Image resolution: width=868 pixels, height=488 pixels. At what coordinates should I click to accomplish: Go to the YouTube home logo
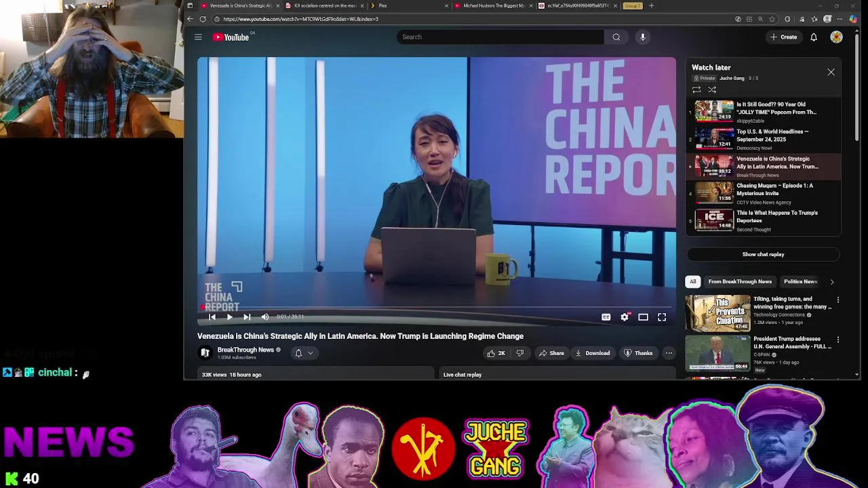[x=231, y=37]
